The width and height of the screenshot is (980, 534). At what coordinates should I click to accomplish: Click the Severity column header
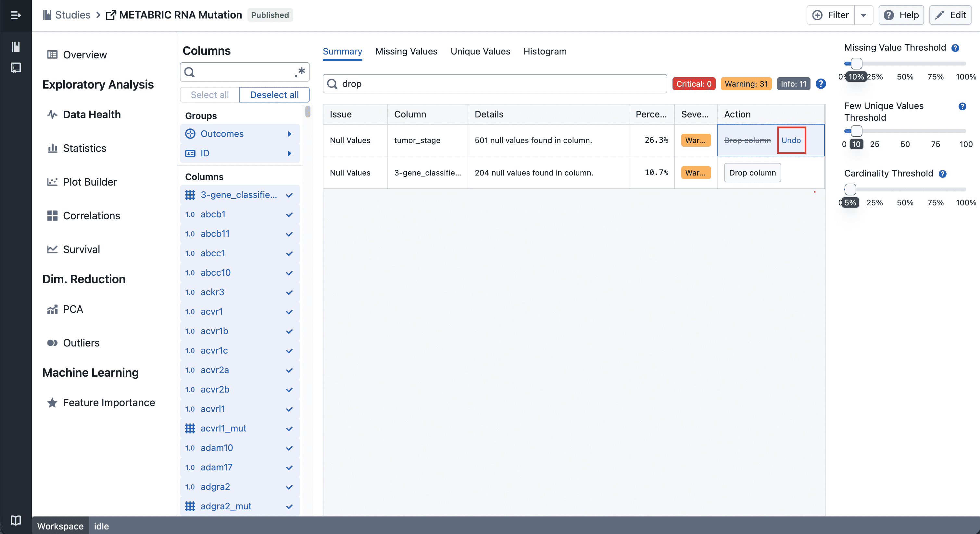click(x=696, y=115)
